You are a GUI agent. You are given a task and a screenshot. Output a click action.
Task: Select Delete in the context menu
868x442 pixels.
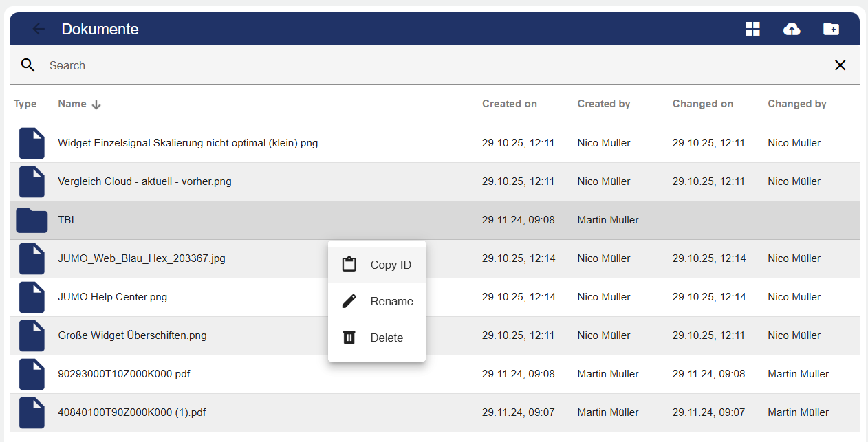377,338
